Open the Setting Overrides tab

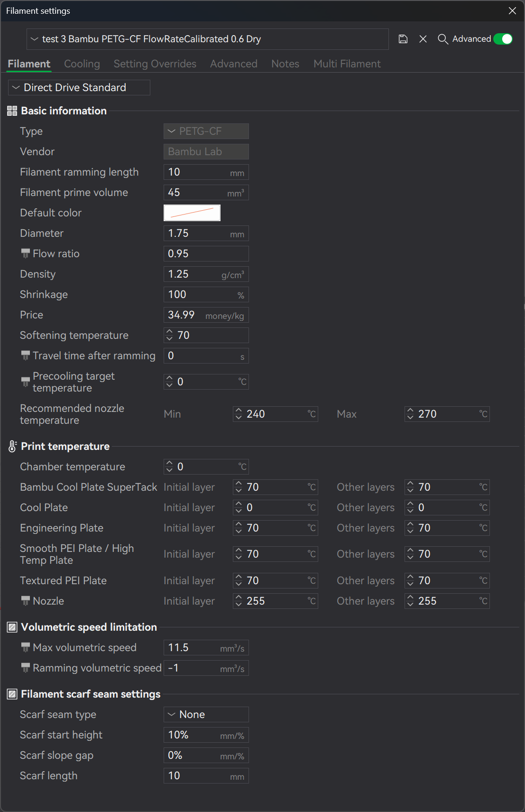tap(155, 64)
